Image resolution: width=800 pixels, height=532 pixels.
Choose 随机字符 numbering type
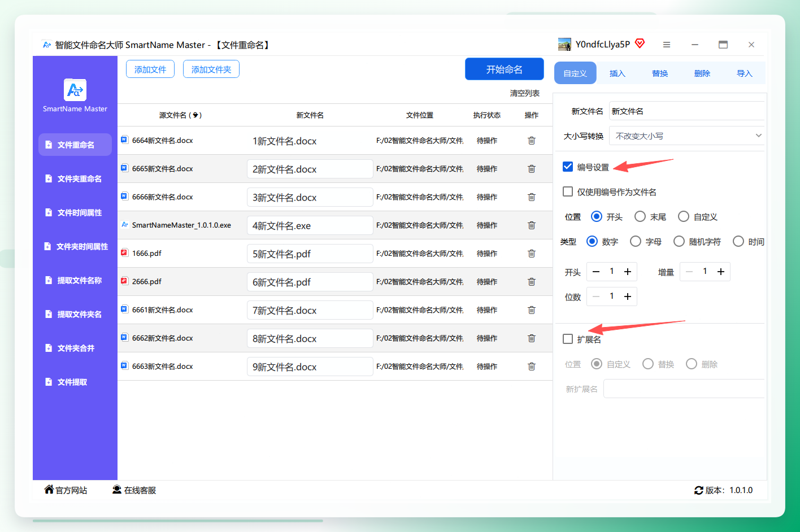pos(679,241)
